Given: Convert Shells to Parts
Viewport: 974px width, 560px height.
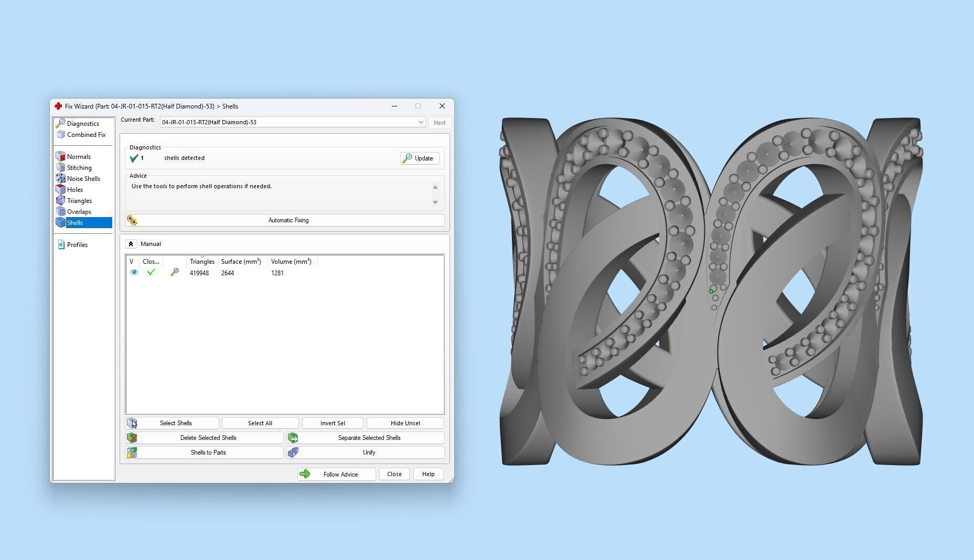Looking at the screenshot, I should click(205, 453).
